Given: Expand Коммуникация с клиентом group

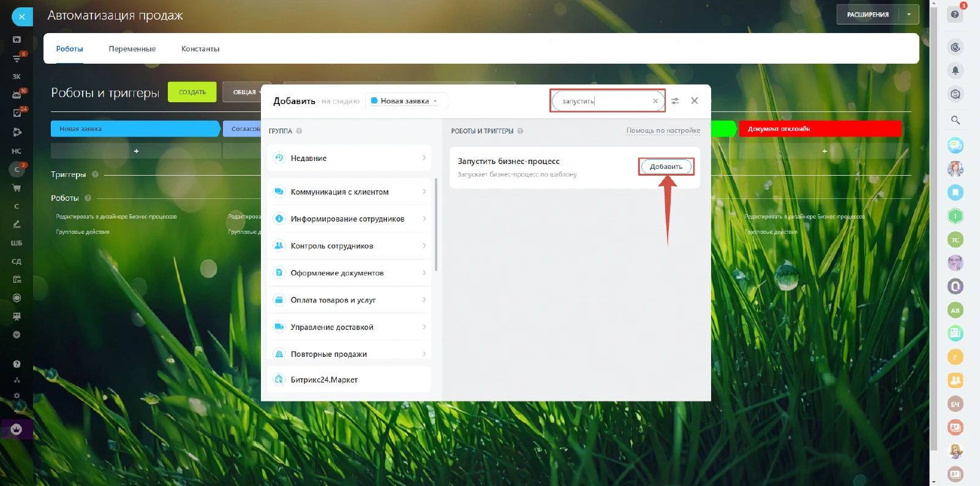Looking at the screenshot, I should pos(349,192).
